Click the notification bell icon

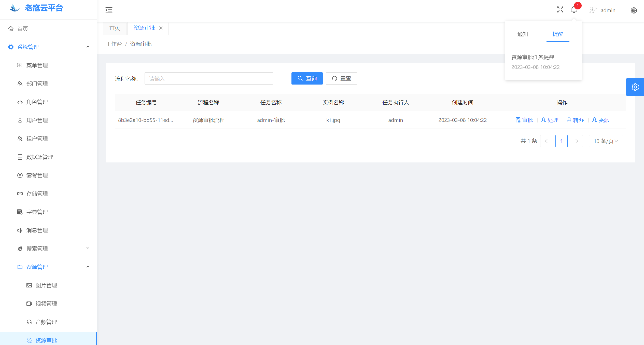(574, 10)
